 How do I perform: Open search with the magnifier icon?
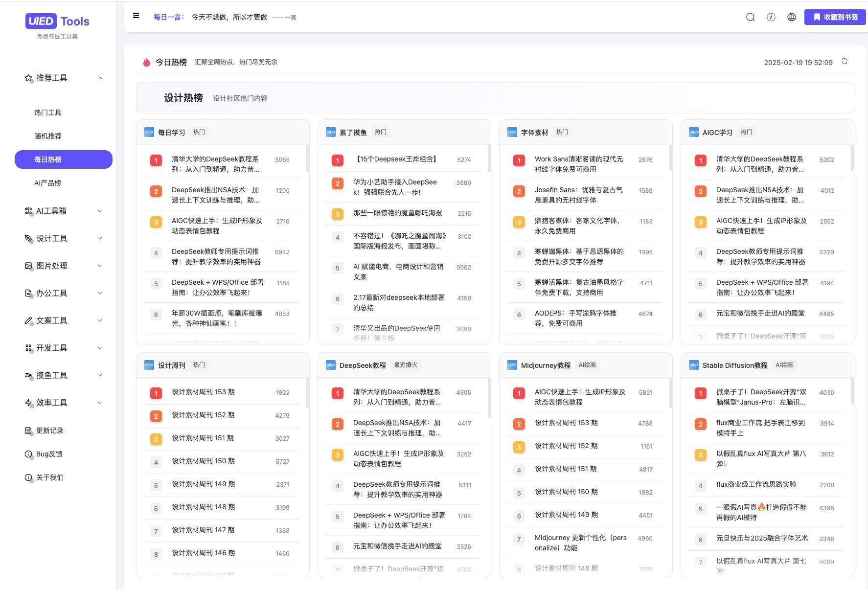tap(750, 17)
